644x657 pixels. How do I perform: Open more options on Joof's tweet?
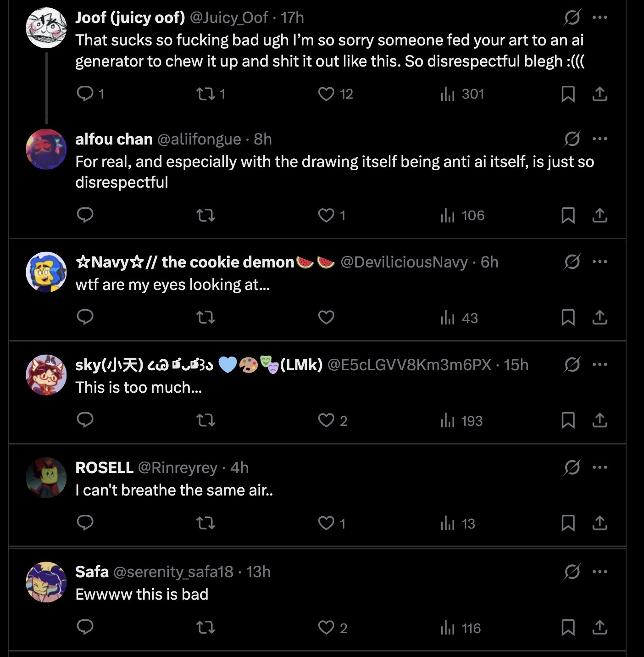600,17
